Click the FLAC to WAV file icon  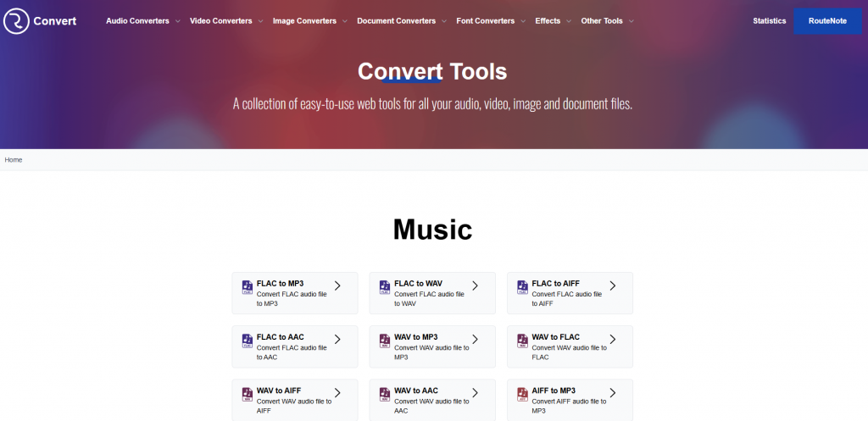(x=384, y=287)
